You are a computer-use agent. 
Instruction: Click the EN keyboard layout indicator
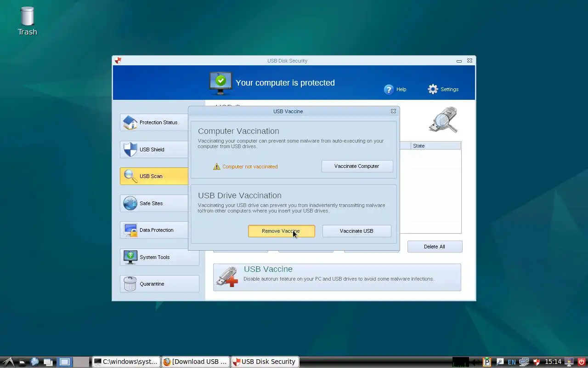(x=511, y=362)
